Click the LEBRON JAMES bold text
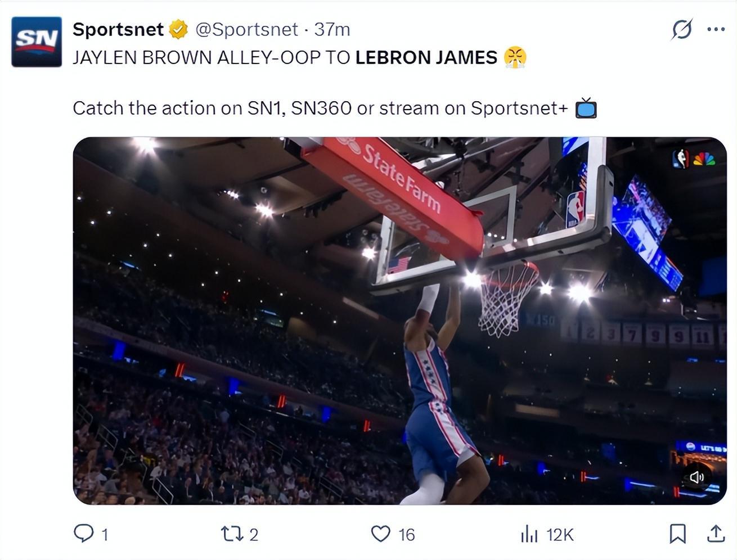The height and width of the screenshot is (560, 737). tap(426, 57)
